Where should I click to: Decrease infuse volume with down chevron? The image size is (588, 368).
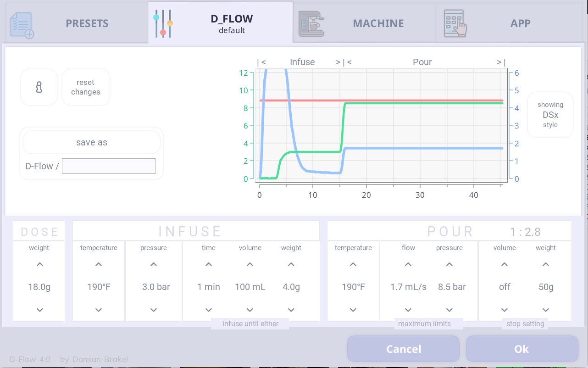pos(250,310)
